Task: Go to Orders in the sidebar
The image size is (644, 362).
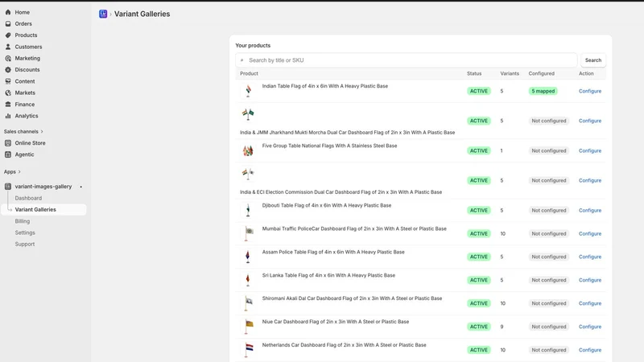Action: [23, 24]
